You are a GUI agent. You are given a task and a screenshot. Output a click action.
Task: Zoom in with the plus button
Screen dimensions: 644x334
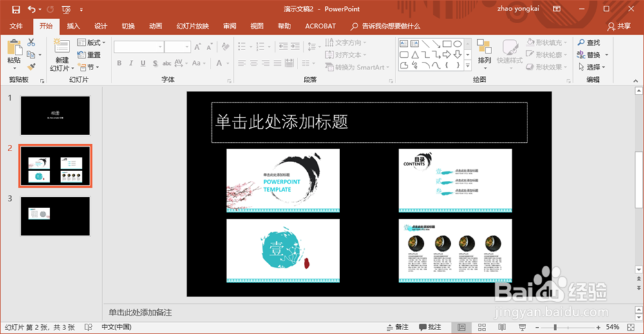click(x=598, y=328)
